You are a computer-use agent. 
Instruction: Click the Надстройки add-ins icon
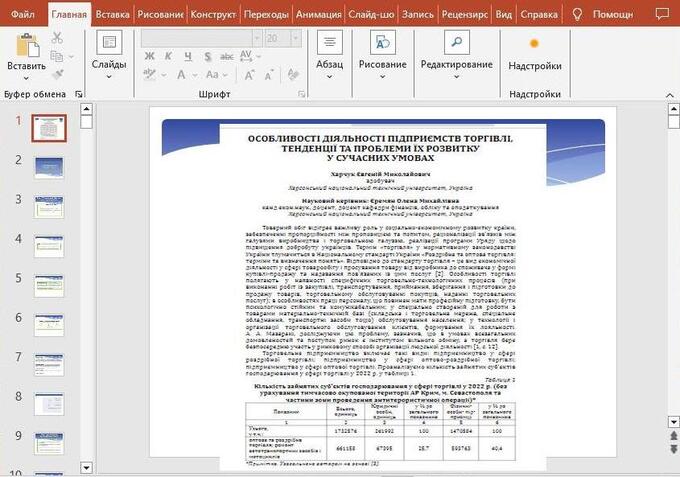[534, 44]
